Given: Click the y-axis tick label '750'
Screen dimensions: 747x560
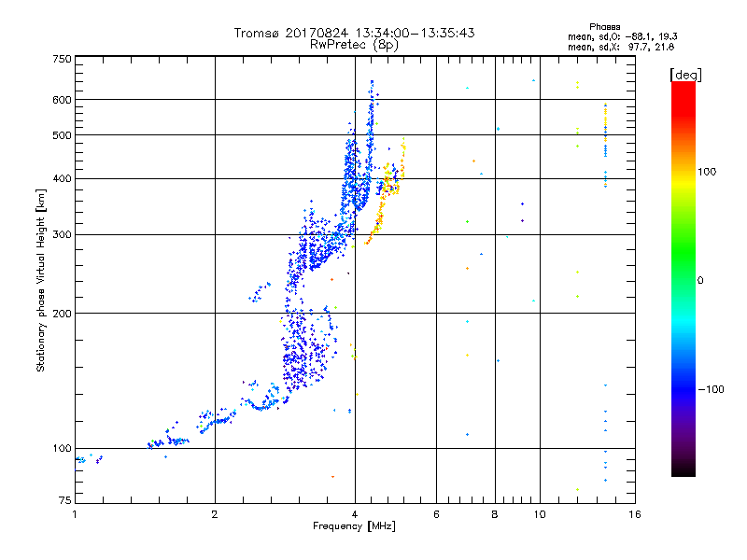Looking at the screenshot, I should tap(62, 59).
